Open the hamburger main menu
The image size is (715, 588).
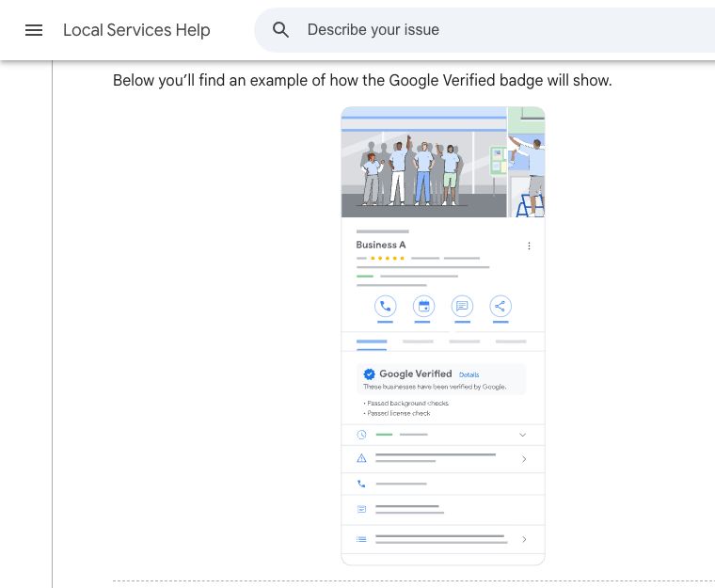[34, 30]
